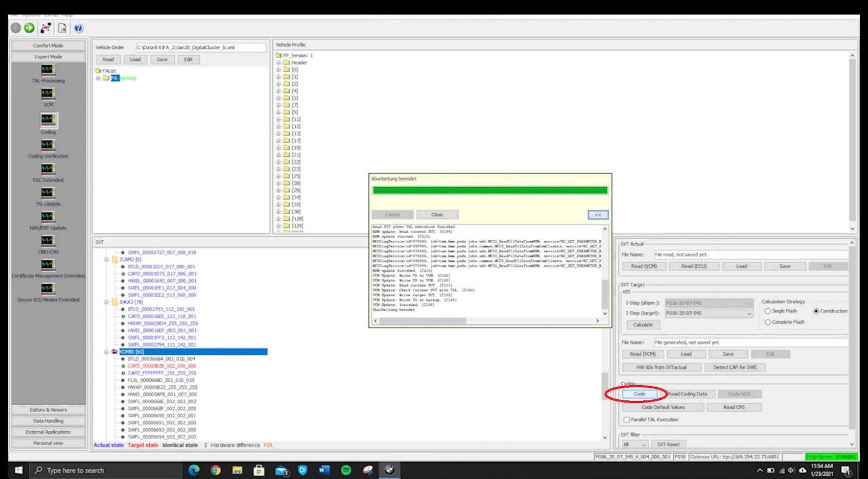The width and height of the screenshot is (868, 479).
Task: Open Microsoft Word from taskbar
Action: (324, 470)
